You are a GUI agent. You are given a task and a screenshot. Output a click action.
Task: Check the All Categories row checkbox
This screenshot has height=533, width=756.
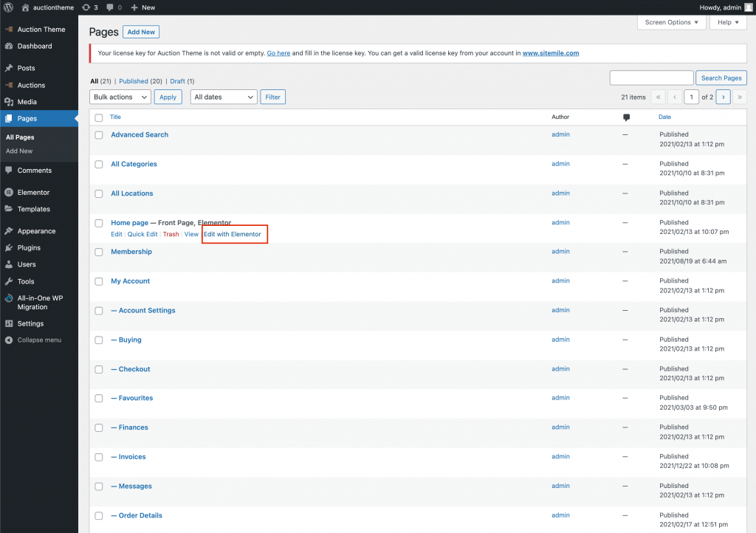tap(99, 165)
